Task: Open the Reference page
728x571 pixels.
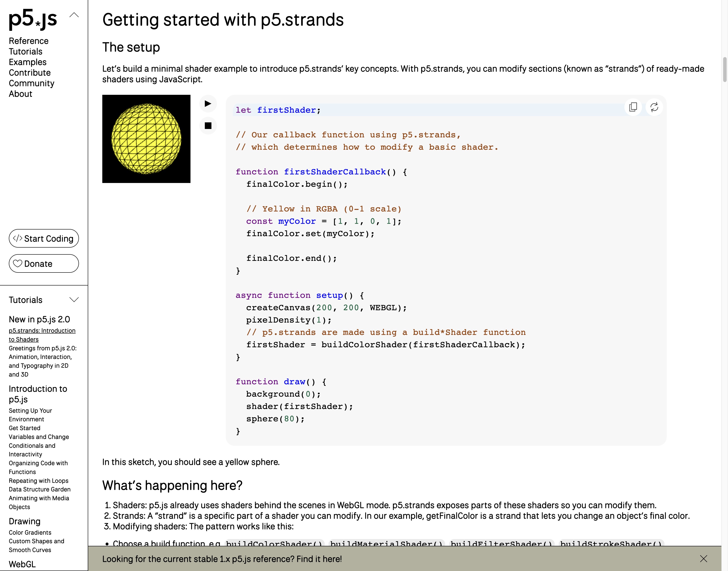Action: click(x=29, y=41)
